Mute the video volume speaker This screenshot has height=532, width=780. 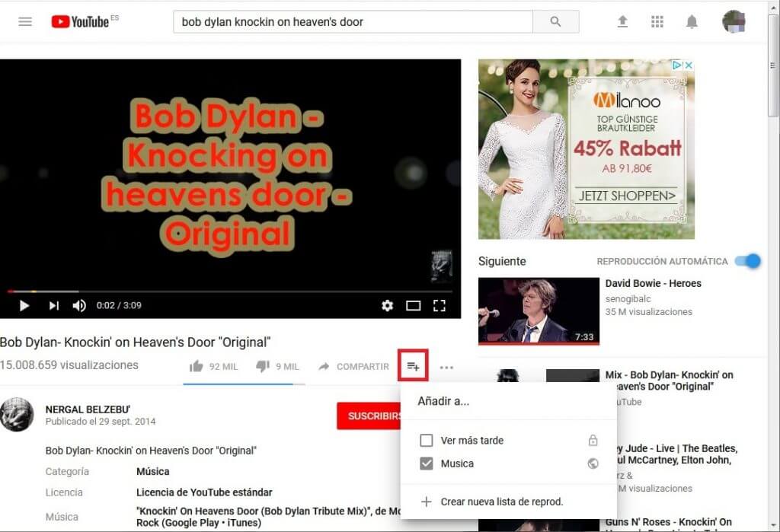tap(79, 305)
